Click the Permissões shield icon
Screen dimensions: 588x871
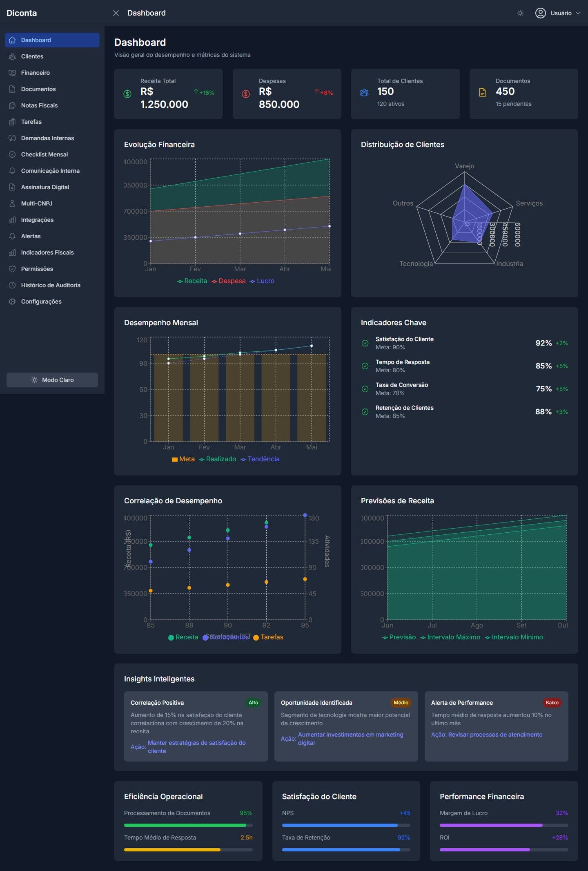(x=12, y=269)
